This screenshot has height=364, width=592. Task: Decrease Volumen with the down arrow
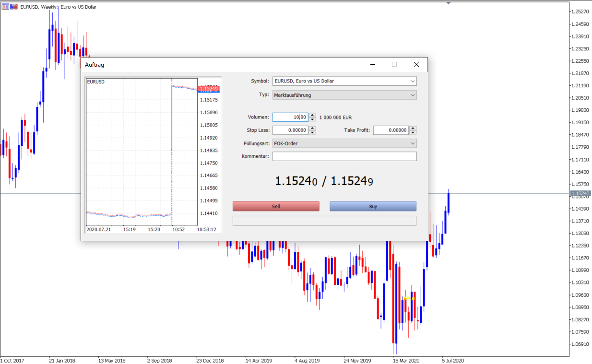click(312, 119)
